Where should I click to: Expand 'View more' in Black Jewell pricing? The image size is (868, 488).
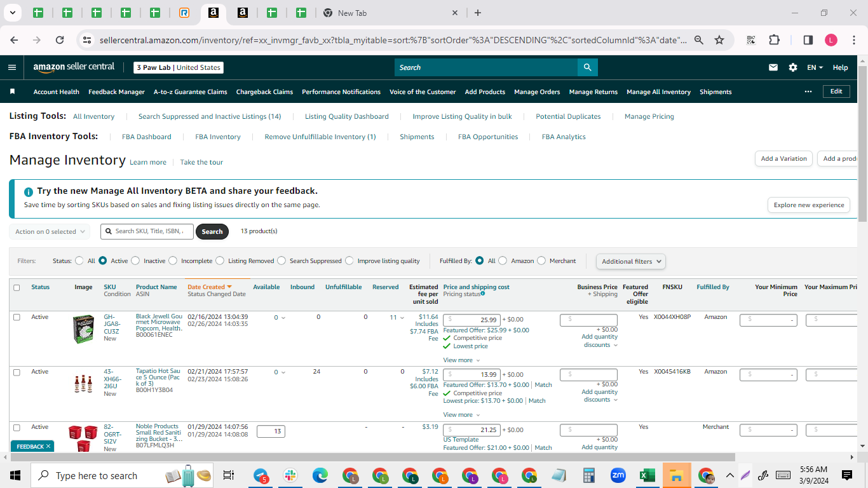click(461, 360)
